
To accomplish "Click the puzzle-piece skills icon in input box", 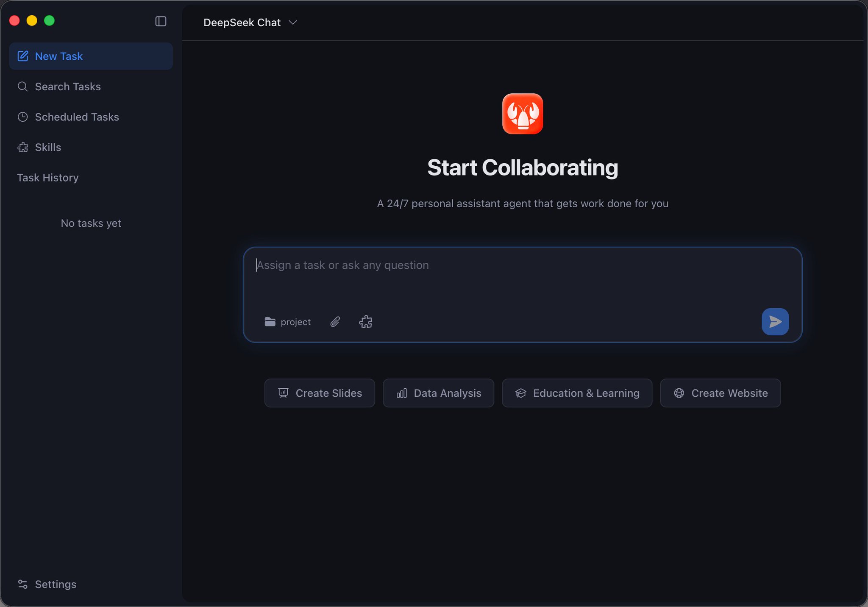I will 365,322.
